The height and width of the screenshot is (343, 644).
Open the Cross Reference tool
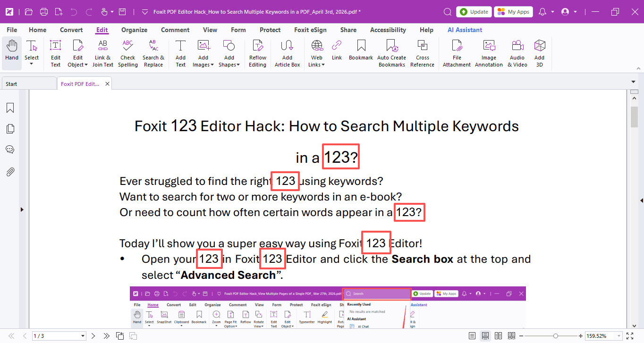[x=422, y=53]
